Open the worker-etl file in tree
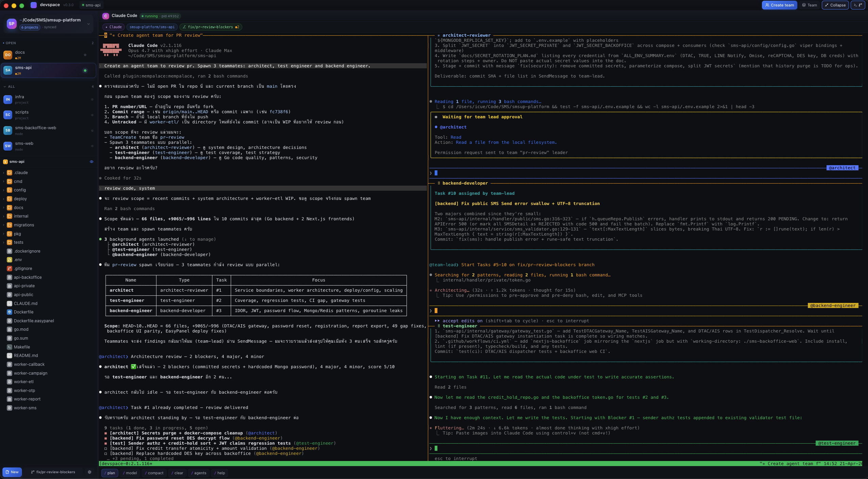 [24, 382]
